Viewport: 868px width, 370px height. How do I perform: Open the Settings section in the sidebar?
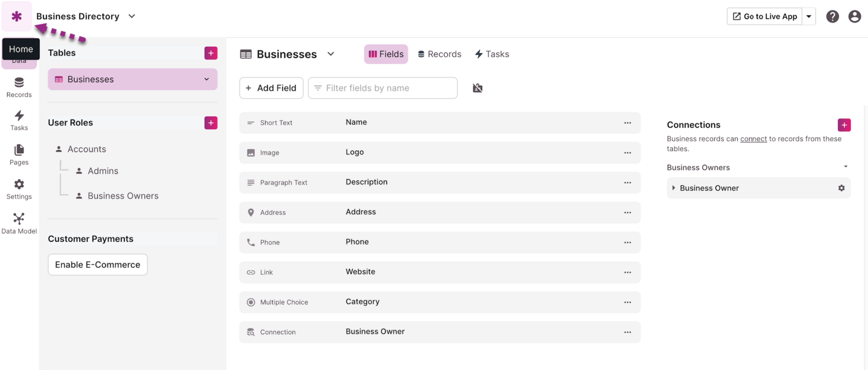(x=19, y=188)
